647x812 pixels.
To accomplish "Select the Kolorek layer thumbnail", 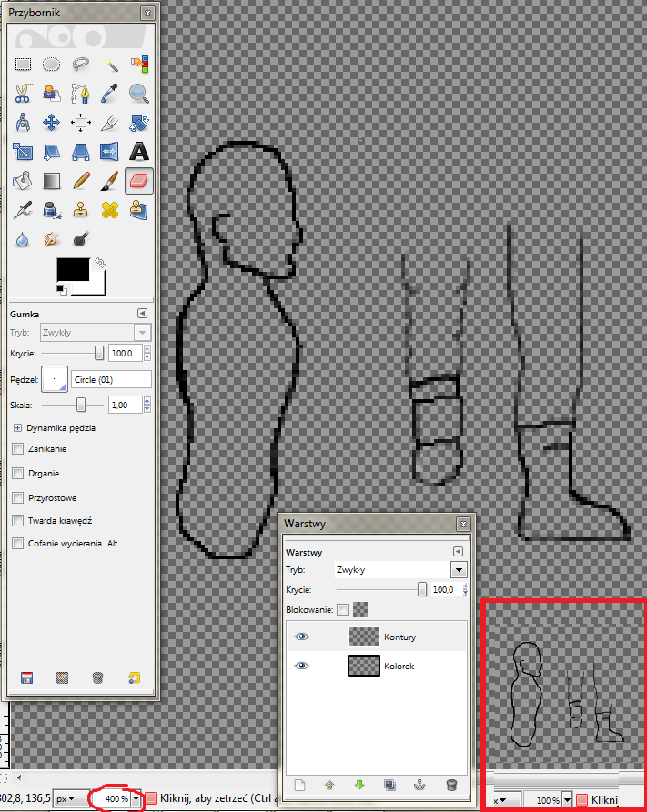I will click(363, 667).
